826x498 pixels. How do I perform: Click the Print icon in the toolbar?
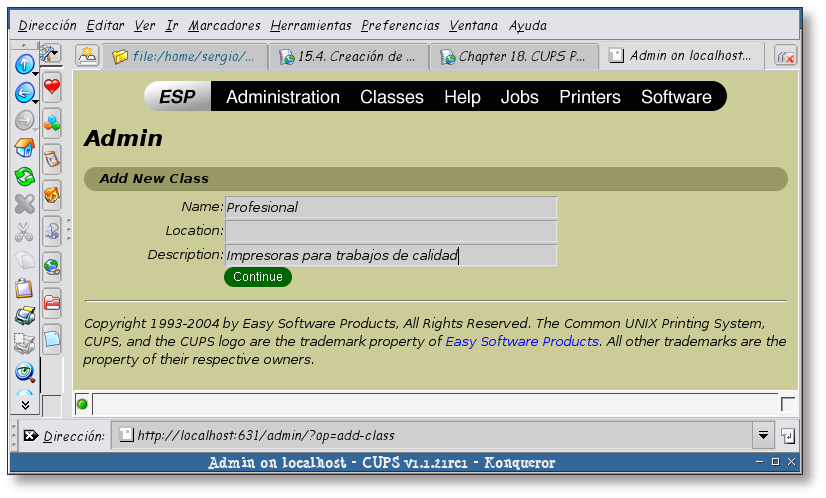coord(24,317)
